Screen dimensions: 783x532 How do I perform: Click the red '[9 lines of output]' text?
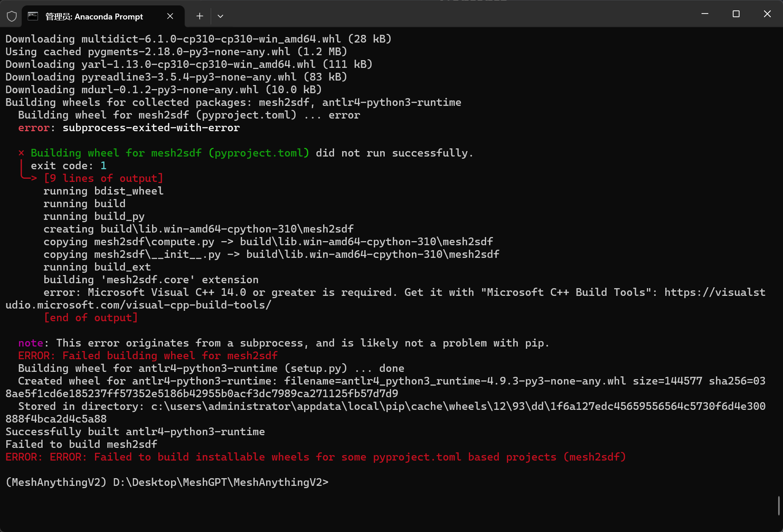(103, 178)
